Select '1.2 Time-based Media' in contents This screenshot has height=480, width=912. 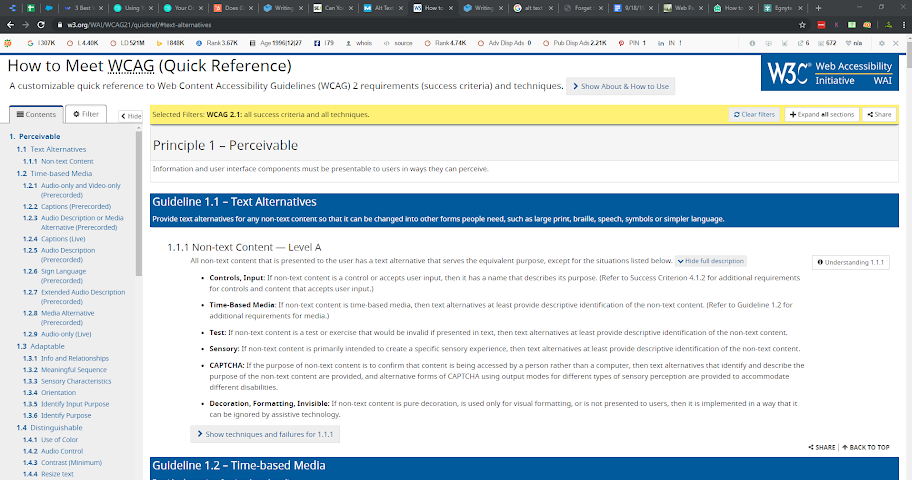(x=54, y=173)
